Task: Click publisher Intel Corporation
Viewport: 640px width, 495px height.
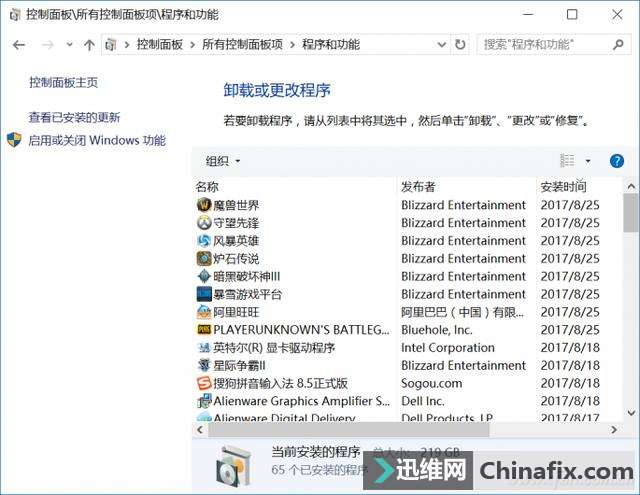Action: pos(448,348)
